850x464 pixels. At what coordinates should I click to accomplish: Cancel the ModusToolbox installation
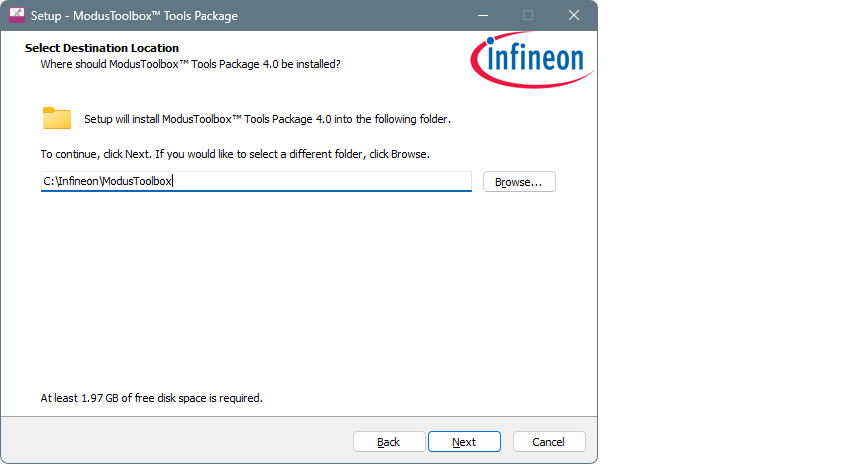[x=549, y=442]
